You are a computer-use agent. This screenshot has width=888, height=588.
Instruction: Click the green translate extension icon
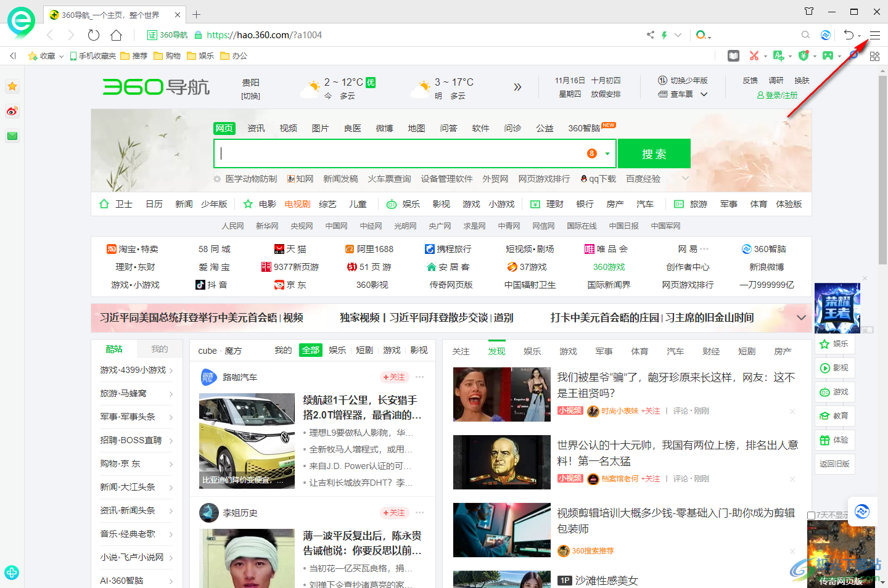pyautogui.click(x=778, y=56)
